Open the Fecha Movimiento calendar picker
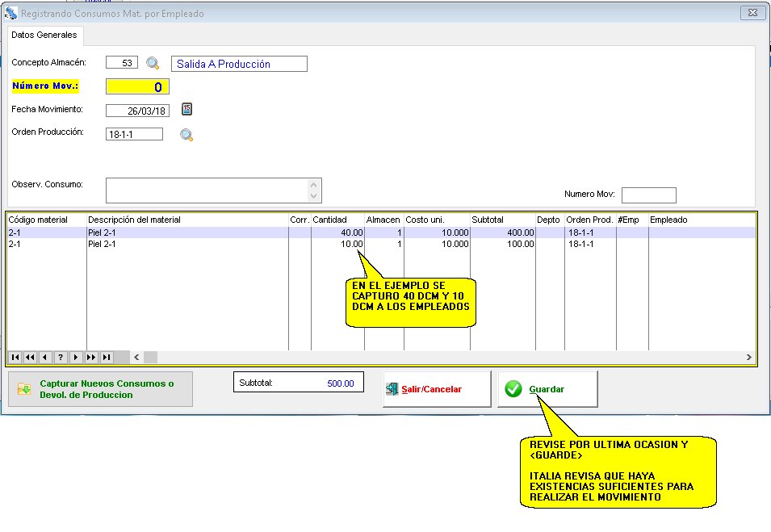Viewport: 771px width, 532px height. click(x=186, y=110)
